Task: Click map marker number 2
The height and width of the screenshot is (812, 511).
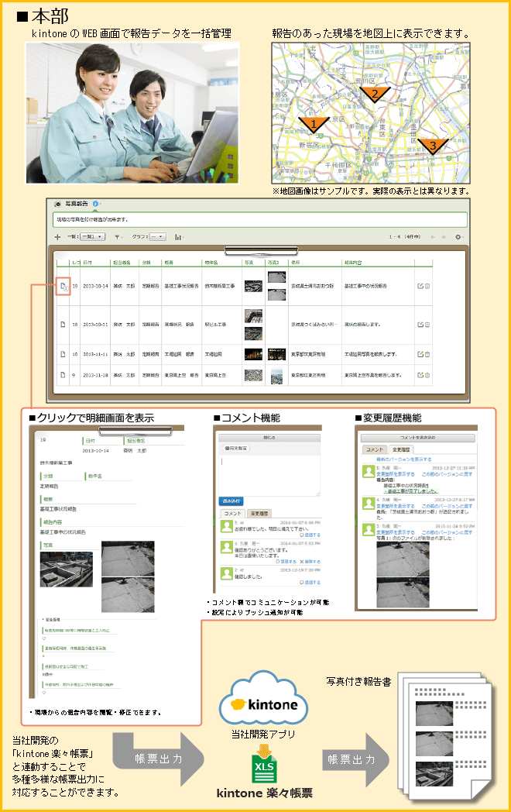Action: coord(375,95)
